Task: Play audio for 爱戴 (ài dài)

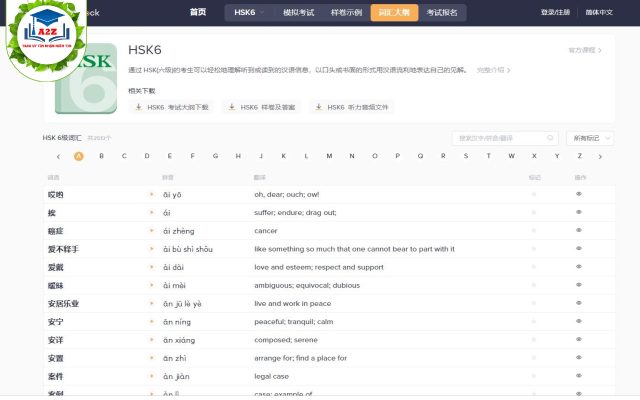Action: (x=152, y=267)
